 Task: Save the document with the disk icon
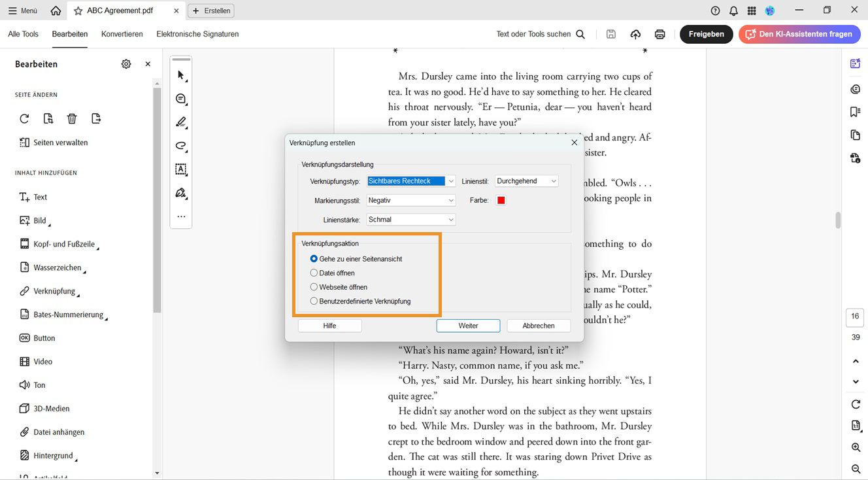pyautogui.click(x=611, y=34)
